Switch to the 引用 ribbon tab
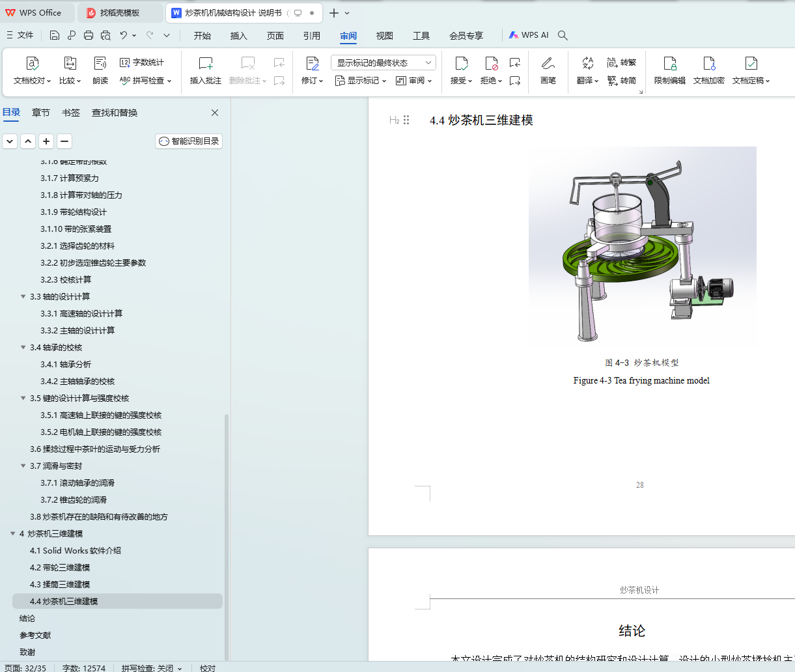The image size is (795, 672). [x=312, y=36]
